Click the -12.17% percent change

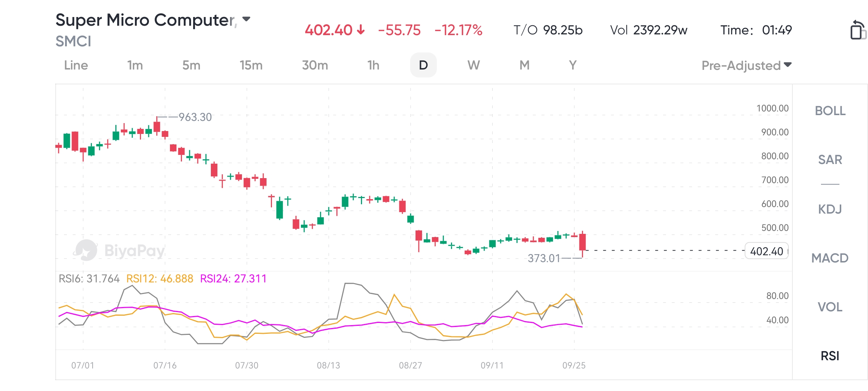click(458, 30)
